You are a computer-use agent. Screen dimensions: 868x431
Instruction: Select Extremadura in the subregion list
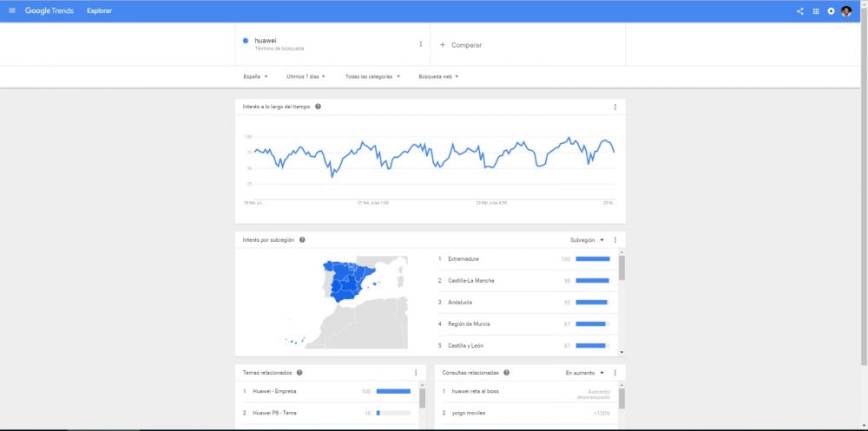[x=528, y=259]
